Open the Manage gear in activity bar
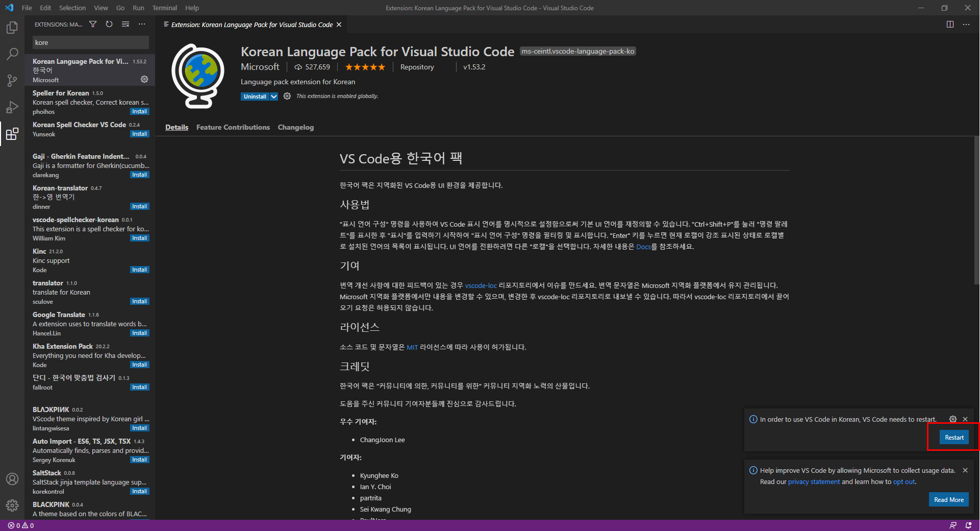This screenshot has height=531, width=980. (x=12, y=505)
